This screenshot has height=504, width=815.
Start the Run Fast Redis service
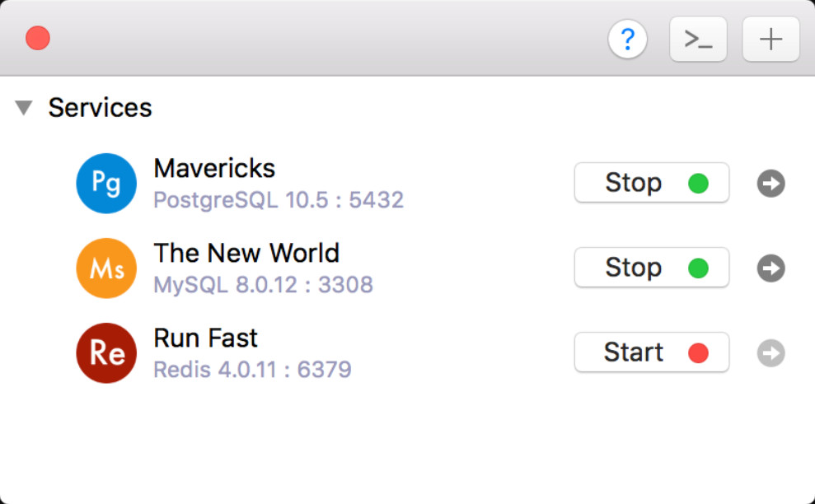click(x=652, y=352)
